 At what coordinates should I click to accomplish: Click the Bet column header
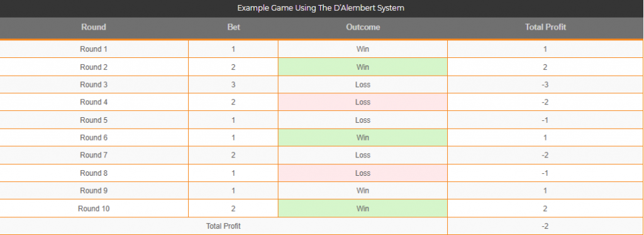pos(233,27)
